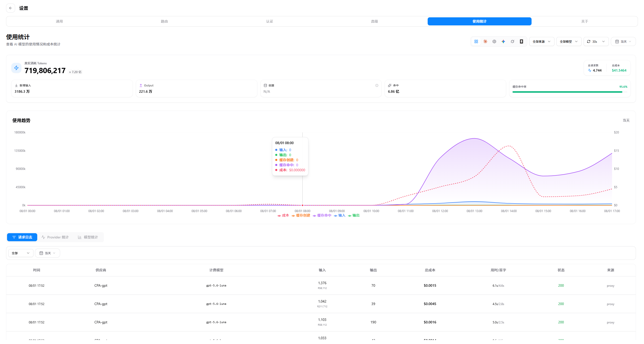The height and width of the screenshot is (344, 644).
Task: Click the 计费模型 column header
Action: click(x=216, y=270)
